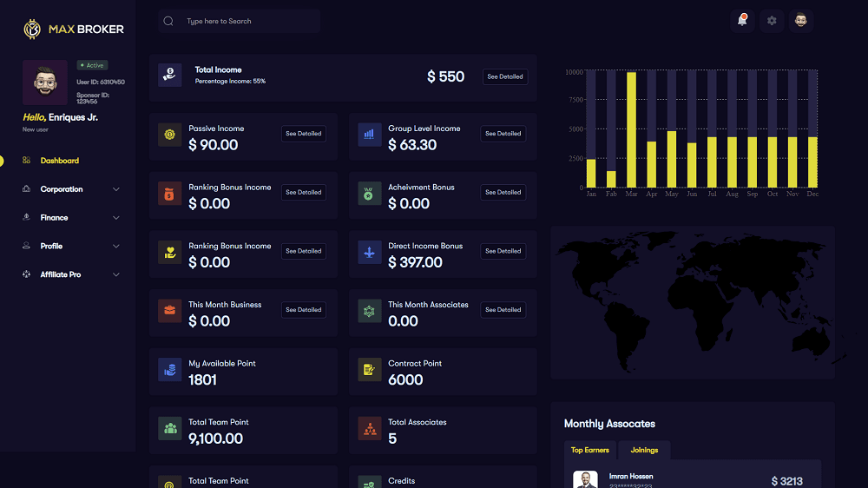Viewport: 868px width, 488px height.
Task: Click the Passive Income gear icon
Action: (x=170, y=135)
